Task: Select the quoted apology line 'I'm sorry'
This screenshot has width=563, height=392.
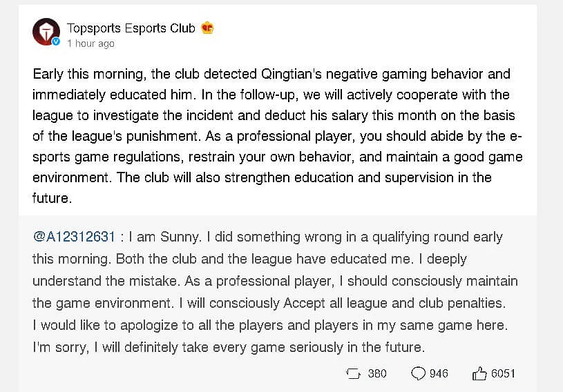Action: pos(229,348)
